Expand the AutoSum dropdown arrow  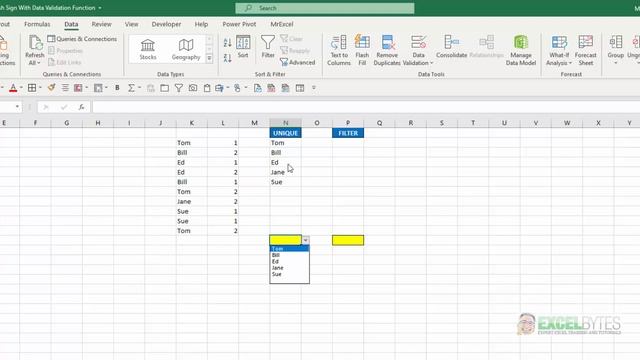point(139,88)
